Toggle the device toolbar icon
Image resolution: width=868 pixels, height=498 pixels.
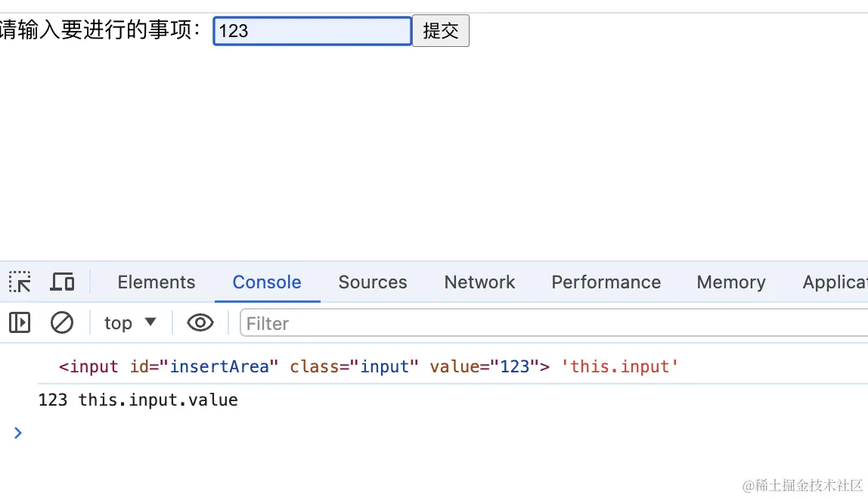pyautogui.click(x=62, y=282)
